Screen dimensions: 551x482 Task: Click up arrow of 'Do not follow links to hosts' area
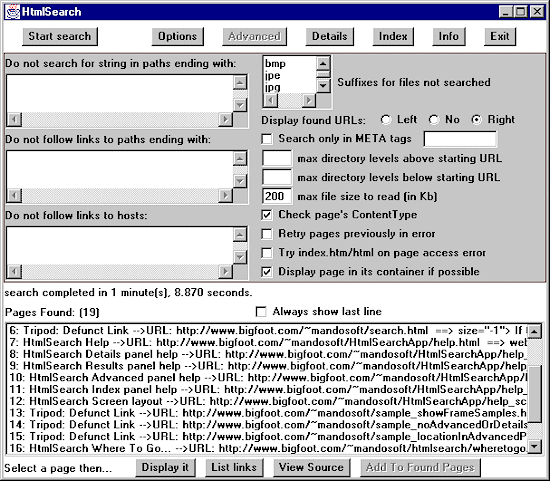240,235
